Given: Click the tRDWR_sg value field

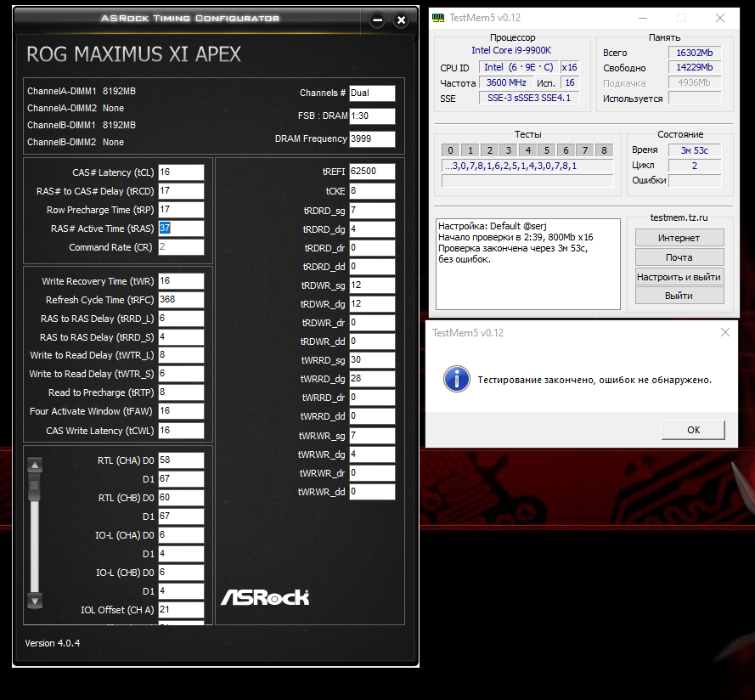Looking at the screenshot, I should pos(372,285).
